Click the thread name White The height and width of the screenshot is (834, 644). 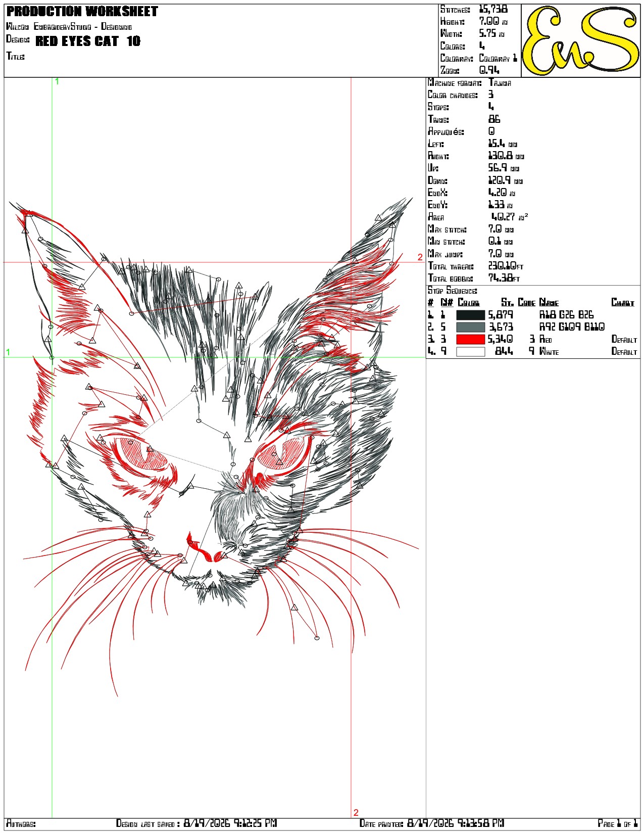[549, 351]
